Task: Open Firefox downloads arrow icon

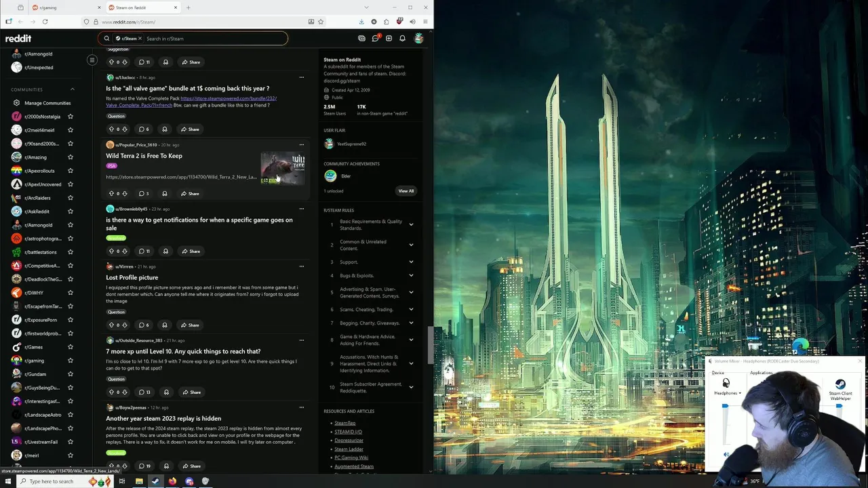Action: [x=361, y=22]
